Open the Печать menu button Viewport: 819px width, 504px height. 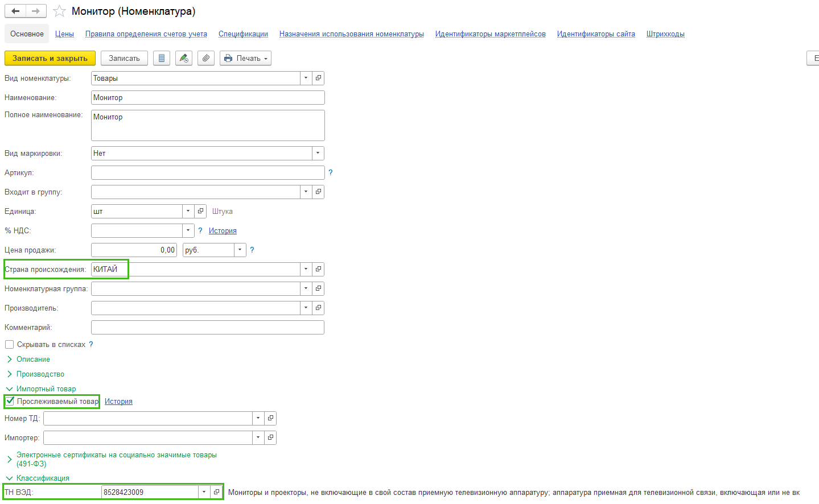pyautogui.click(x=245, y=58)
